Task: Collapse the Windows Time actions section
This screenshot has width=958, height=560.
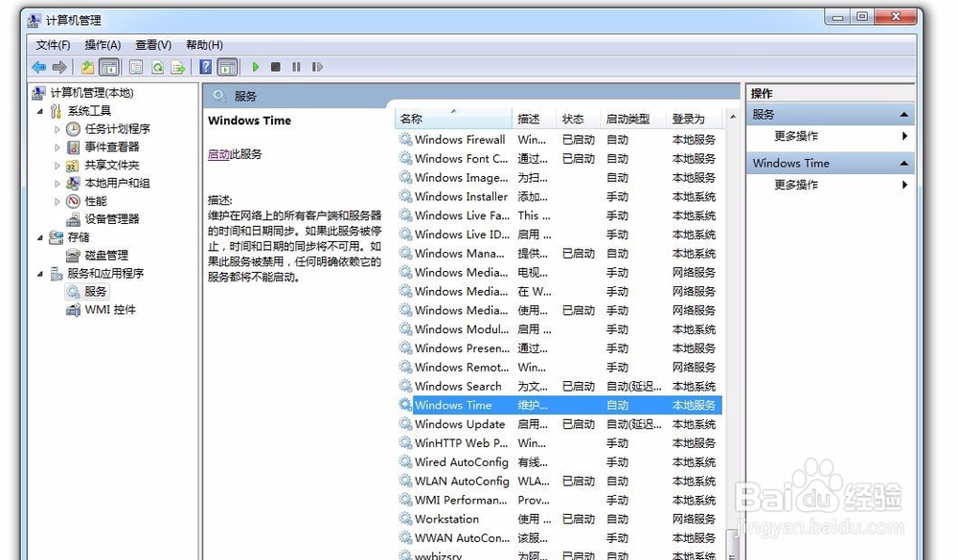Action: [x=903, y=163]
